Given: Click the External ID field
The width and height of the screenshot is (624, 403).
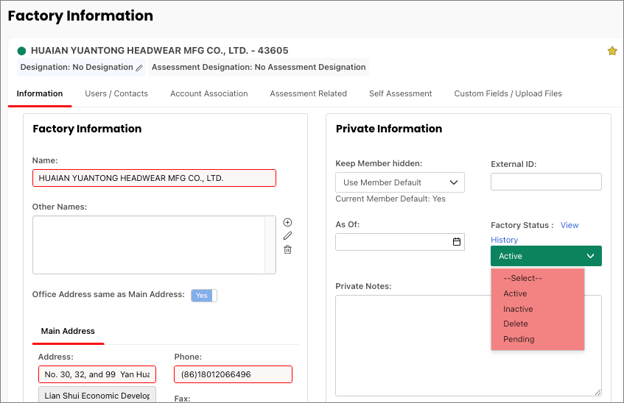Looking at the screenshot, I should click(x=546, y=182).
